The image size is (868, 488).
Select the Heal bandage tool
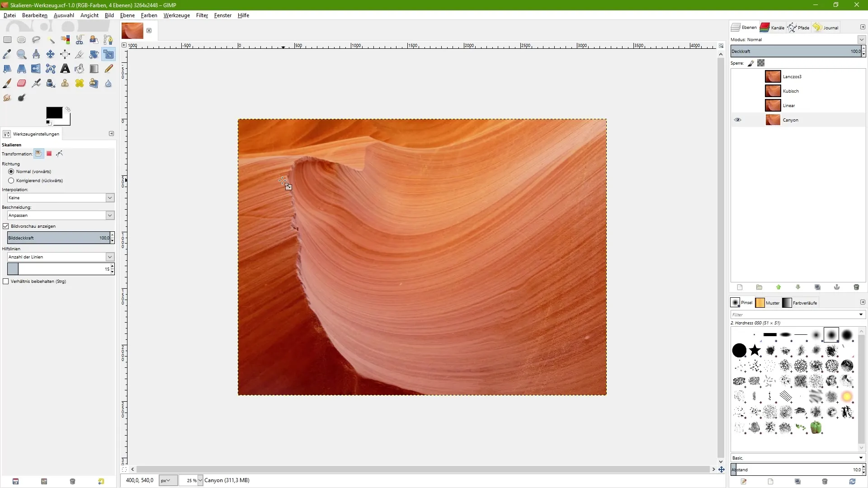tap(80, 83)
